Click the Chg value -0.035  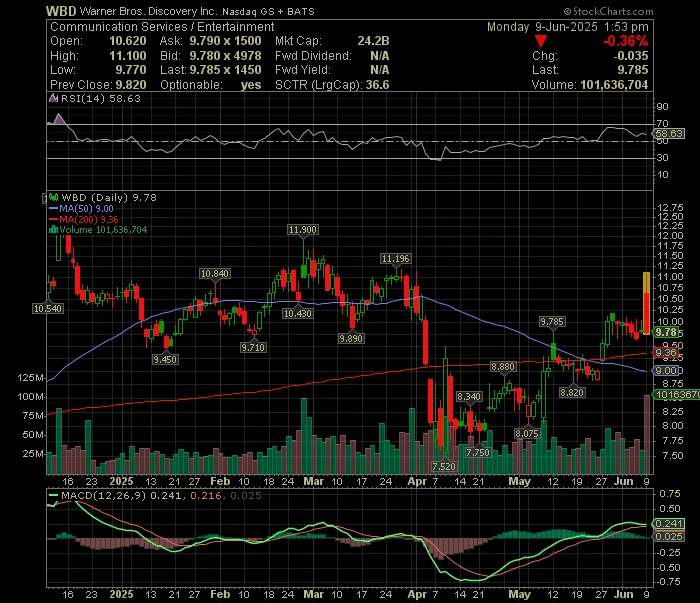tap(630, 56)
